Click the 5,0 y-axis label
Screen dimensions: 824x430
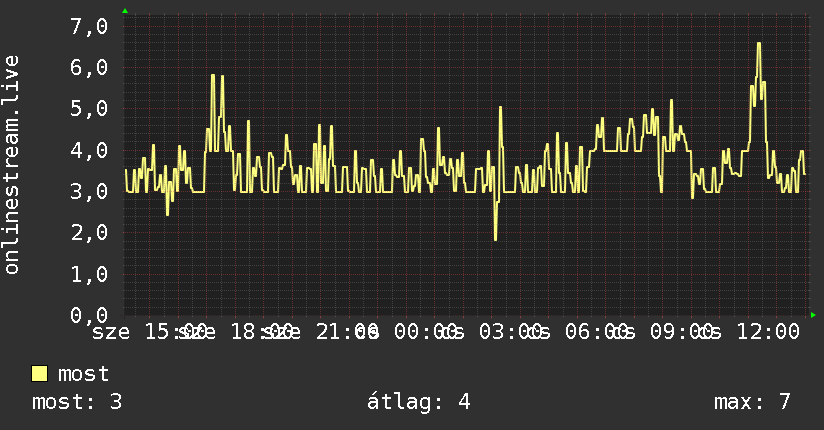[x=89, y=109]
